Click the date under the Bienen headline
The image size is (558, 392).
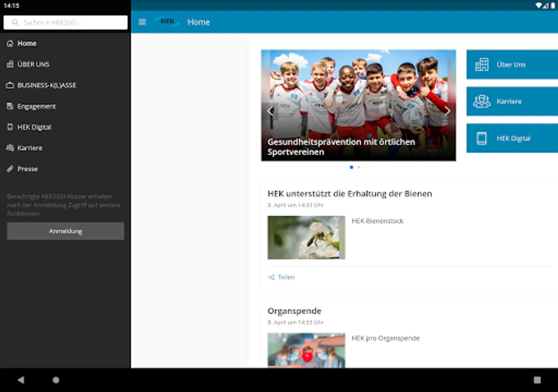[x=296, y=205]
